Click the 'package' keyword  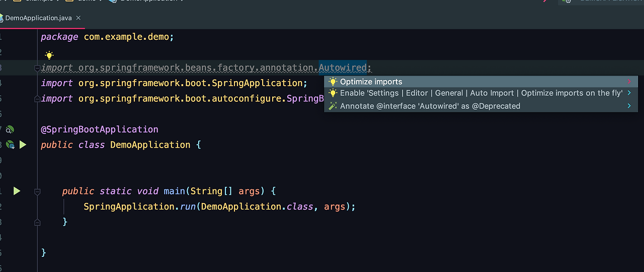(59, 37)
